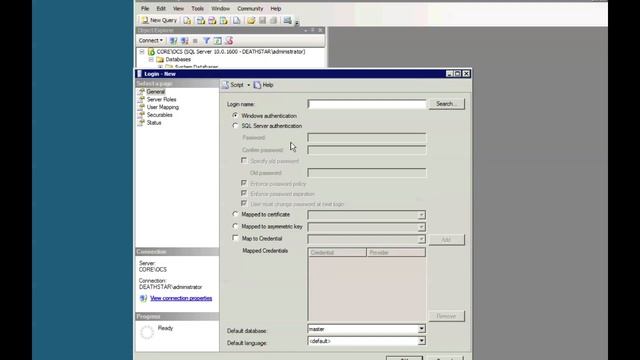Screen dimensions: 640x360
Task: Open a Database Engine Query from the toolbar
Action: pos(187,20)
